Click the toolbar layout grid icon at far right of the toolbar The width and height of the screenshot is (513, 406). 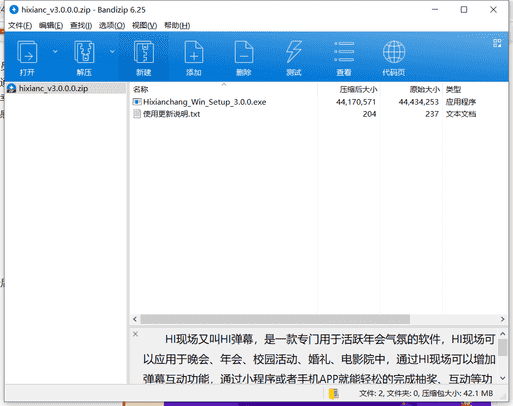tap(497, 43)
